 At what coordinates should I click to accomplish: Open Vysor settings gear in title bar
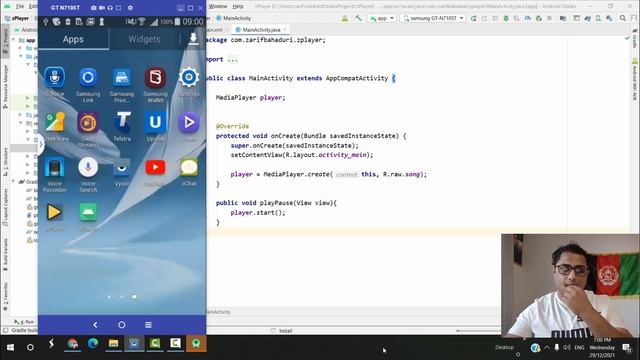(130, 8)
